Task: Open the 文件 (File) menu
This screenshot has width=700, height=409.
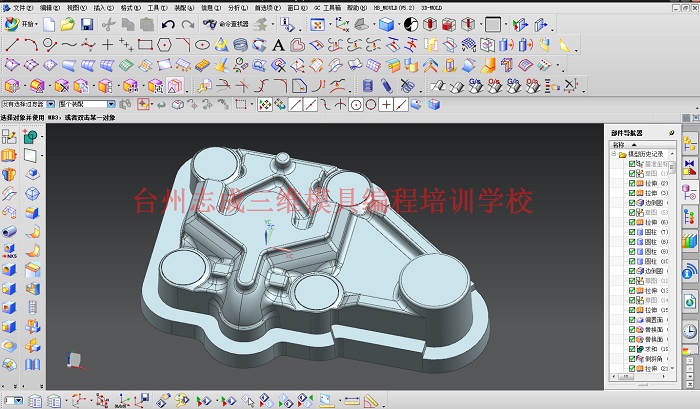Action: click(23, 8)
